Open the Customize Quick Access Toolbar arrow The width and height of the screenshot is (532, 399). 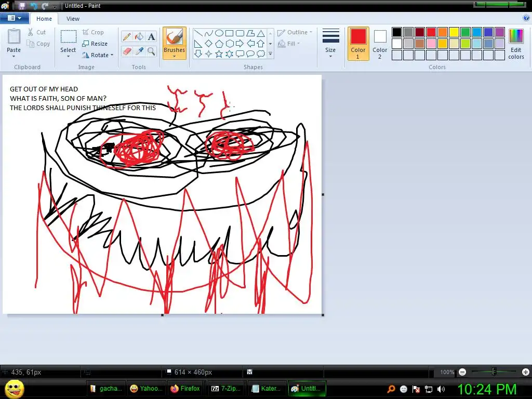point(55,6)
